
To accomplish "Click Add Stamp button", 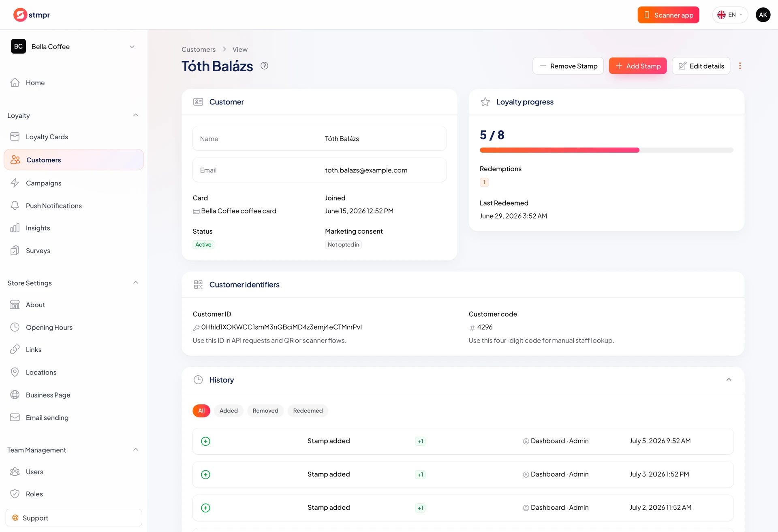I will [638, 66].
